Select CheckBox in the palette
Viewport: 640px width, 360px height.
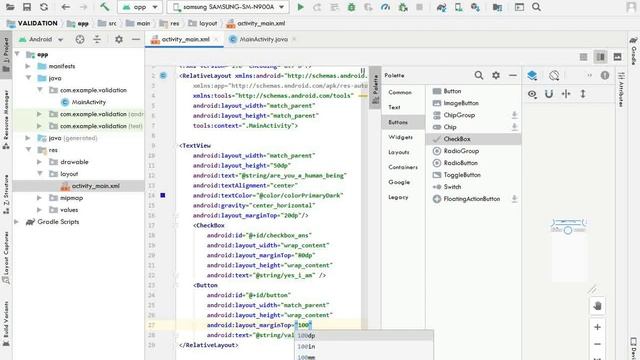[x=473, y=139]
